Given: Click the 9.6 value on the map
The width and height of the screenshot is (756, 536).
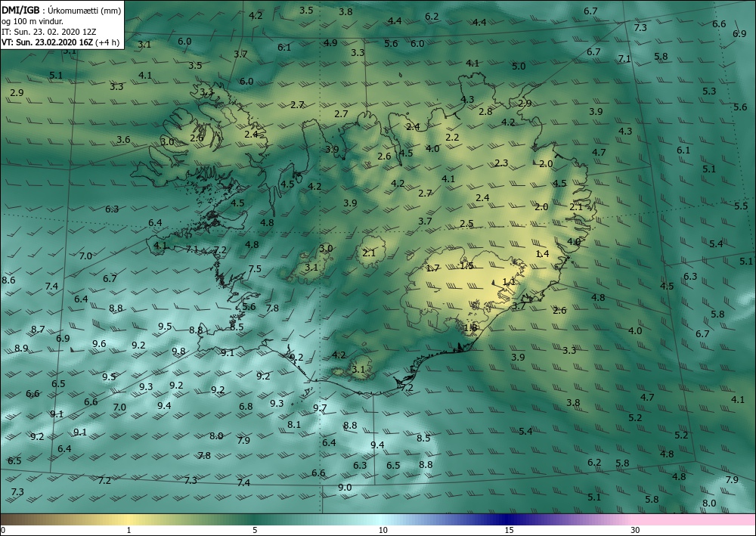Looking at the screenshot, I should tap(99, 344).
